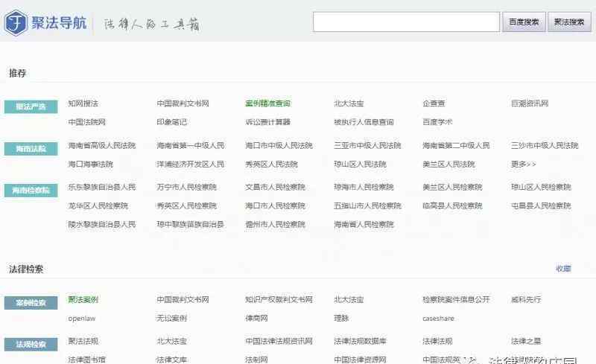Open the 巨潮资讯网 link
Screen dimensions: 596x364
tap(530, 103)
